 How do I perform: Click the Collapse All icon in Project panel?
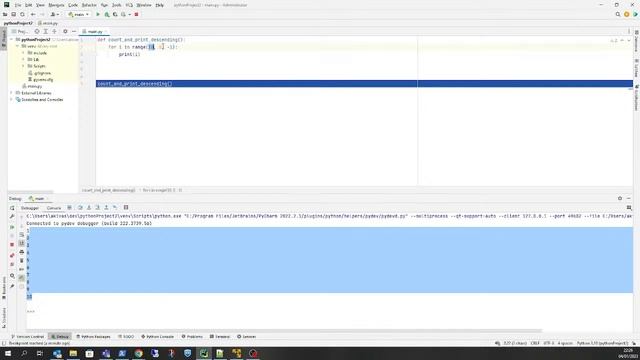[x=54, y=31]
